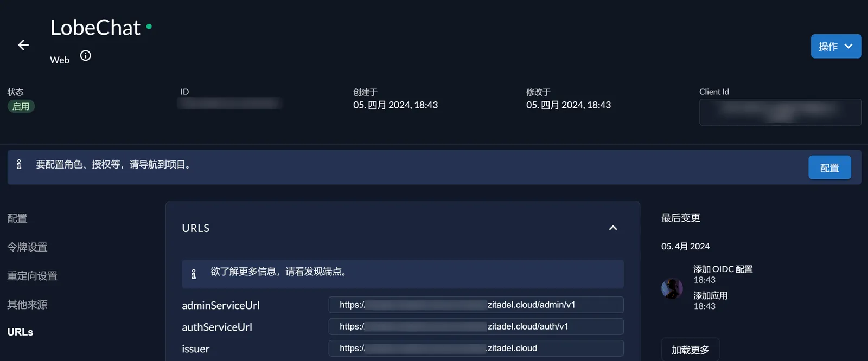868x361 pixels.
Task: Select URLs in the sidebar
Action: point(20,332)
